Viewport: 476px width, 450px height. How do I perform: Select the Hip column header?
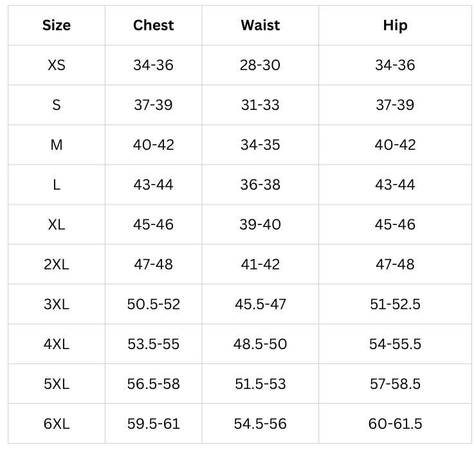coord(395,26)
